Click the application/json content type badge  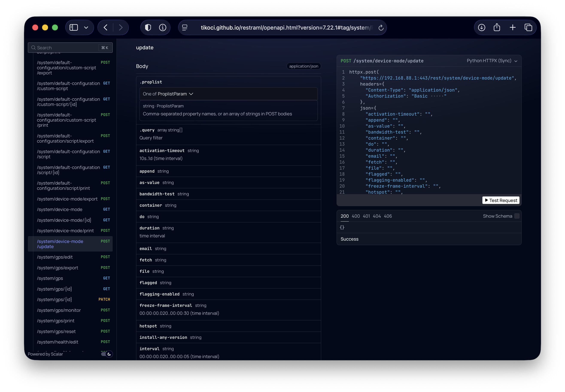[304, 66]
